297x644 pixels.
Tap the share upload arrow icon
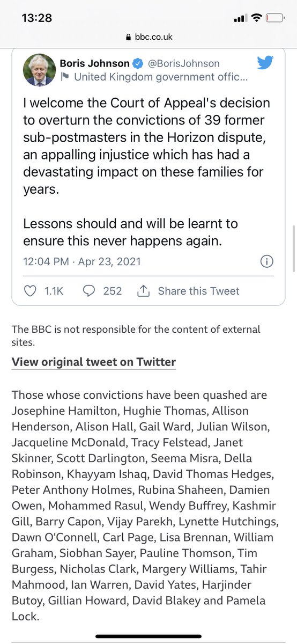143,291
